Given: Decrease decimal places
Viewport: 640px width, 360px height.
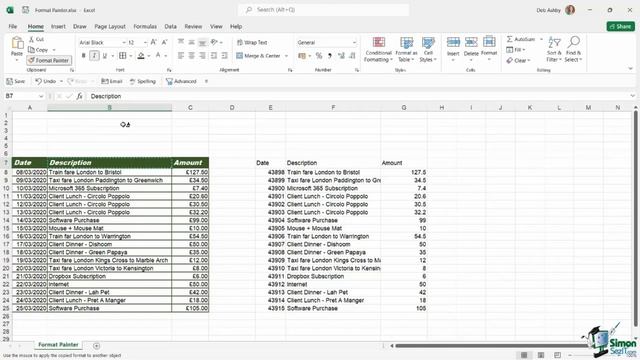Looking at the screenshot, I should 352,56.
